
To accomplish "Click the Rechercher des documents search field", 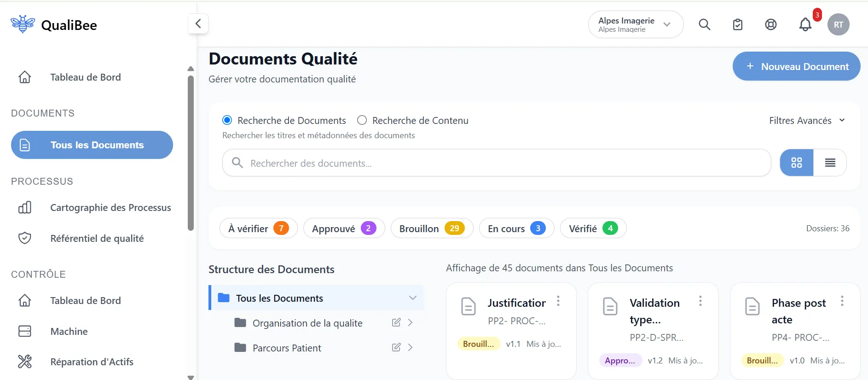I will [x=497, y=163].
